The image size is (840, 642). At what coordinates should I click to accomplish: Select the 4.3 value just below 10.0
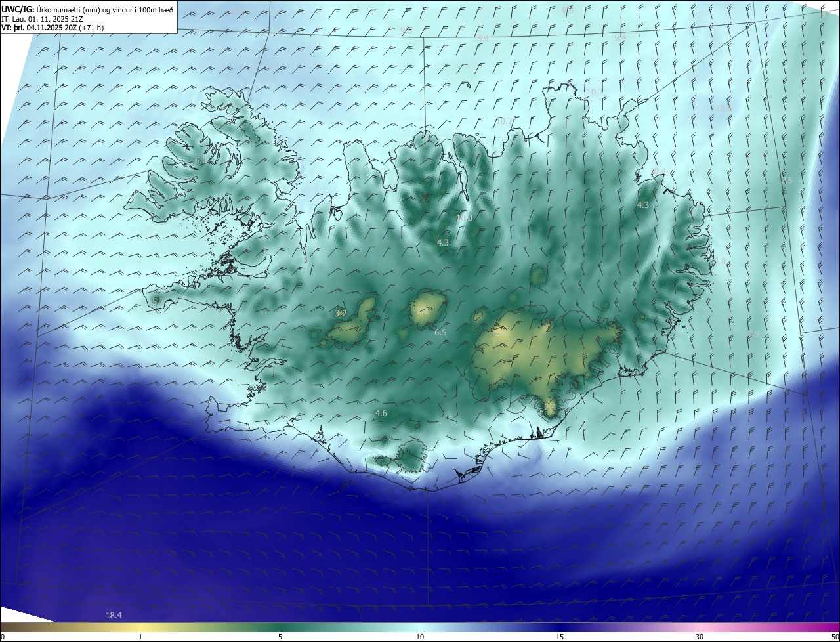(443, 242)
